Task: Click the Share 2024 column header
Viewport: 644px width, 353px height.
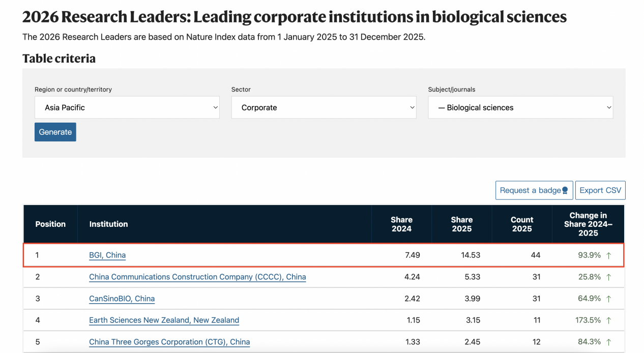Action: click(401, 224)
